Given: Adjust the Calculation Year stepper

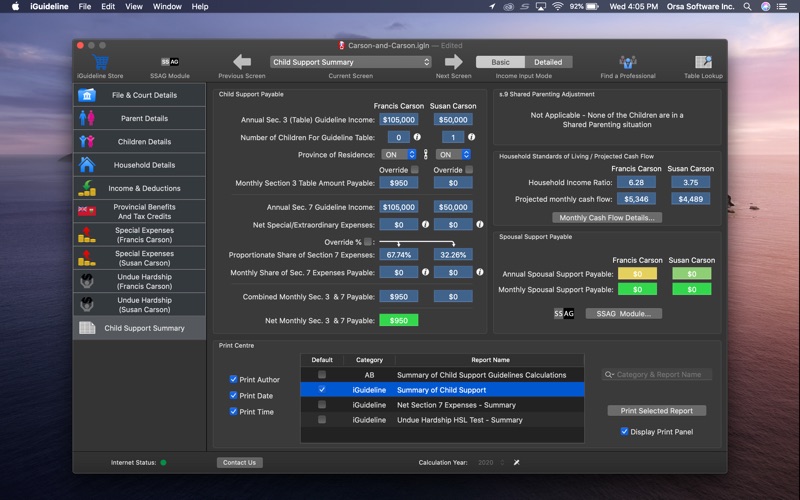Looking at the screenshot, I should (502, 462).
